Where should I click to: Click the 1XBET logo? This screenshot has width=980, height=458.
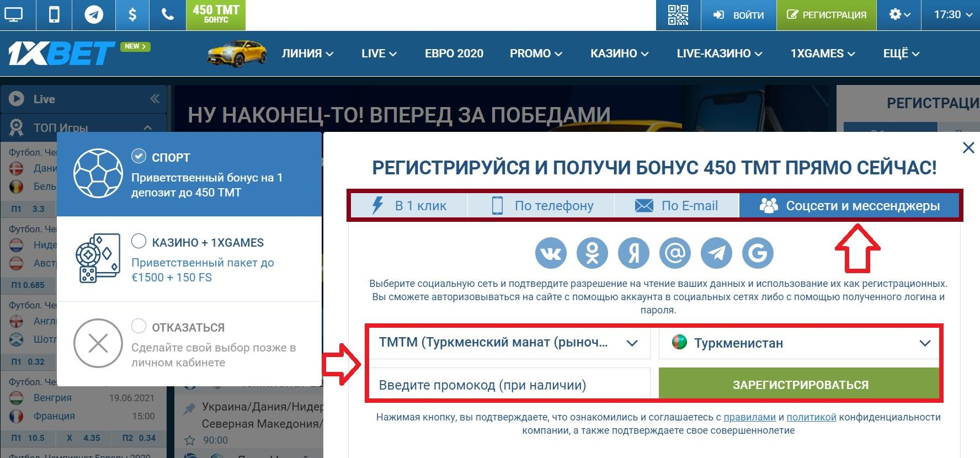(62, 54)
